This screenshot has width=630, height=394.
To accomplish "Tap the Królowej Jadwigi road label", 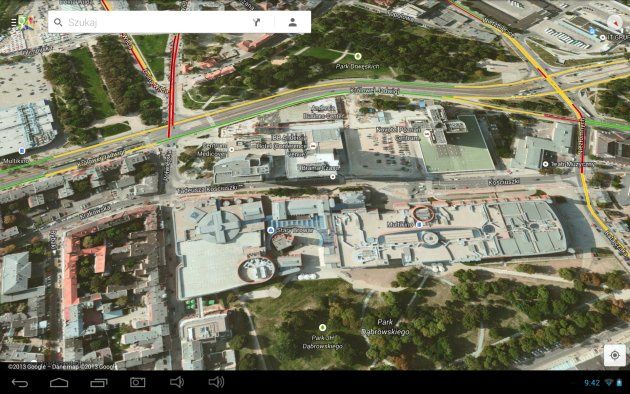I will point(375,91).
